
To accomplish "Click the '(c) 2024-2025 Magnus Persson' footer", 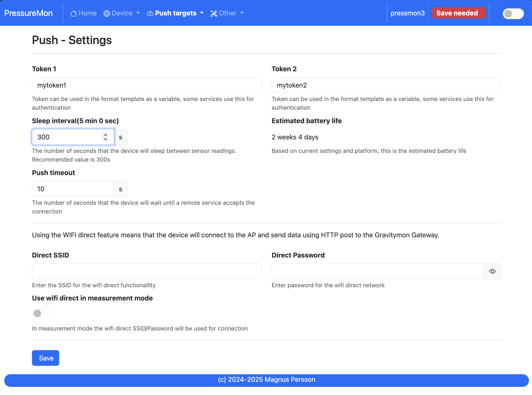I will [267, 380].
